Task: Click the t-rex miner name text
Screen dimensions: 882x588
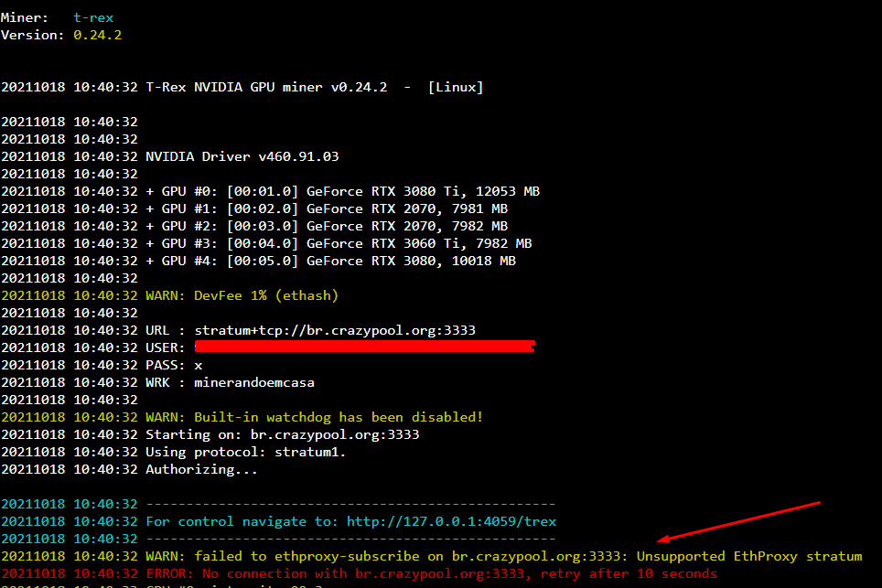Action: coord(92,16)
